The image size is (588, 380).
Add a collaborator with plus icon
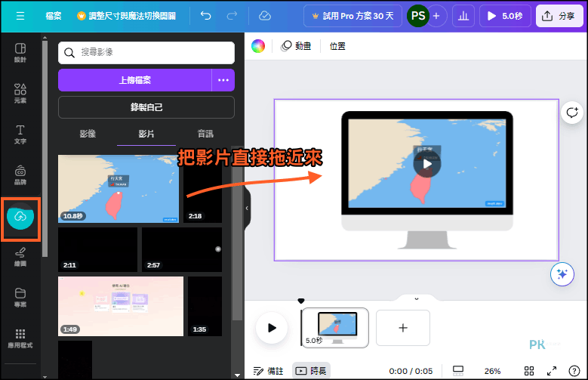pyautogui.click(x=436, y=16)
